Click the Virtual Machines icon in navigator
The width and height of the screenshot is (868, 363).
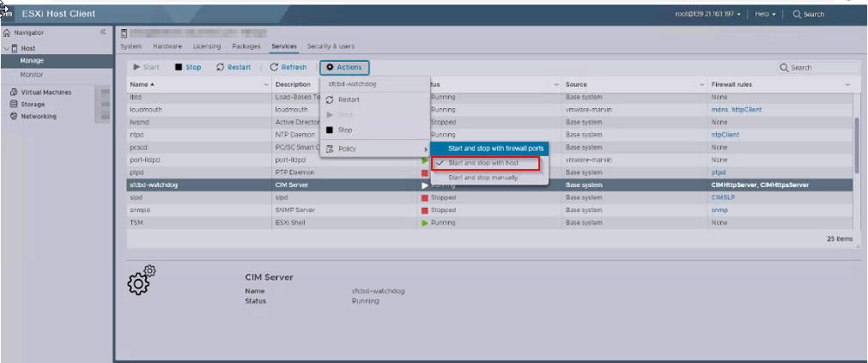14,93
